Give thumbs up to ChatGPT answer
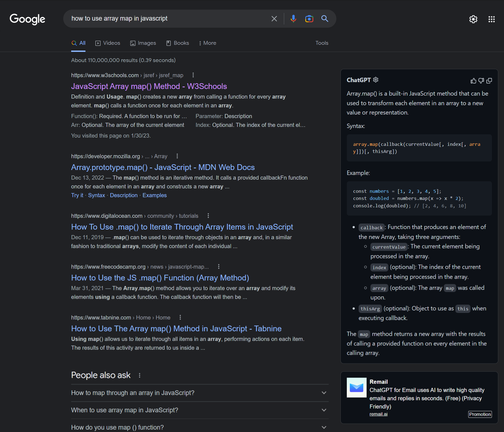 (473, 81)
